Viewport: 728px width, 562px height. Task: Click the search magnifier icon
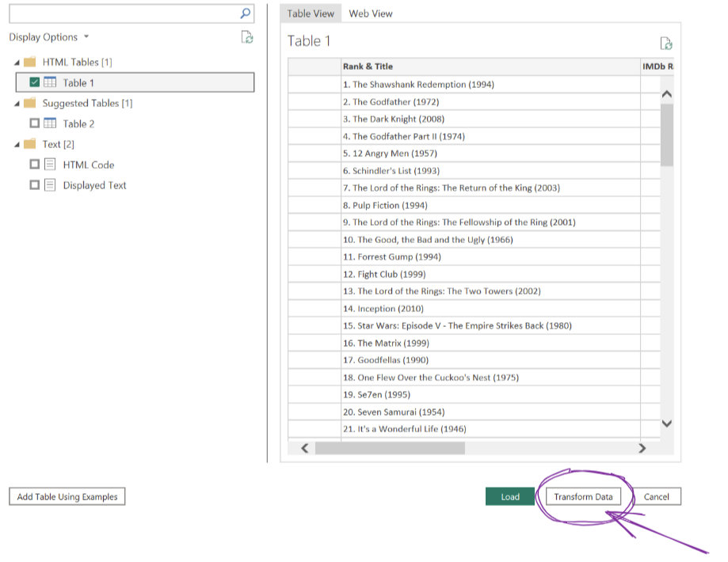245,13
